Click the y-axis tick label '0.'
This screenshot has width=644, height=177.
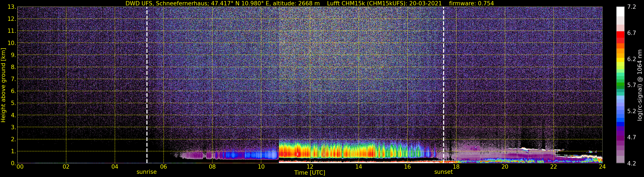(x=13, y=163)
